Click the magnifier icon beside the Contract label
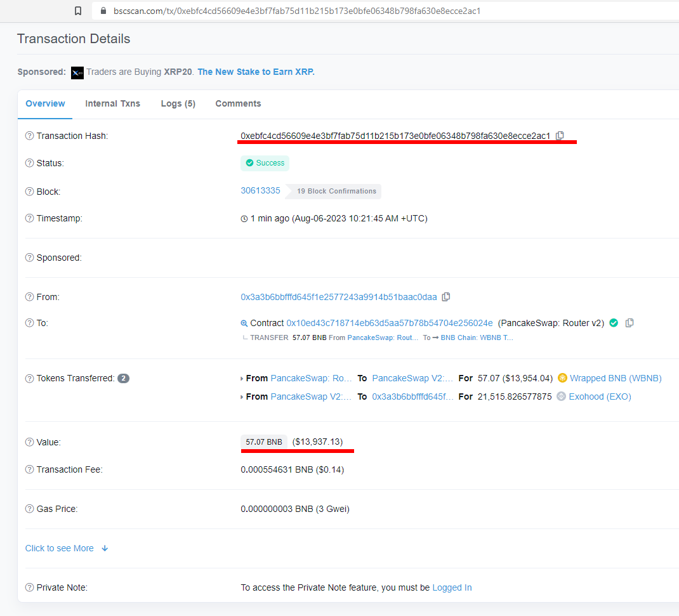 [244, 323]
